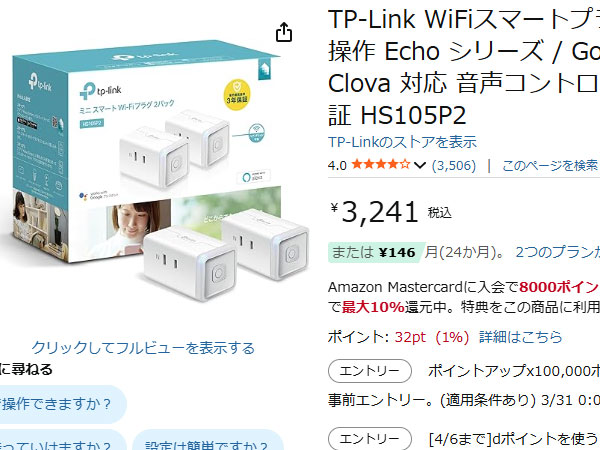Click the orange star rating icons

[x=381, y=165]
